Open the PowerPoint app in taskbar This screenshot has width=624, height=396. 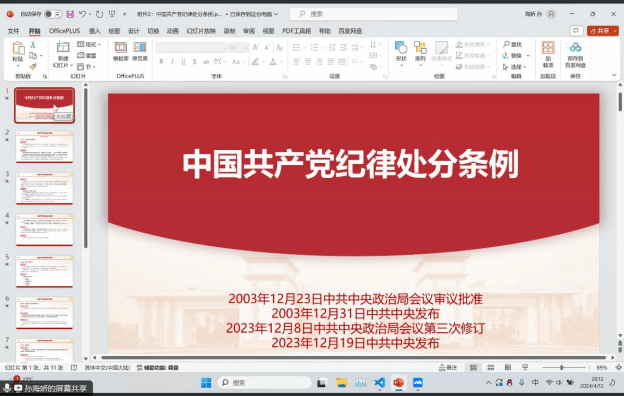[x=398, y=382]
